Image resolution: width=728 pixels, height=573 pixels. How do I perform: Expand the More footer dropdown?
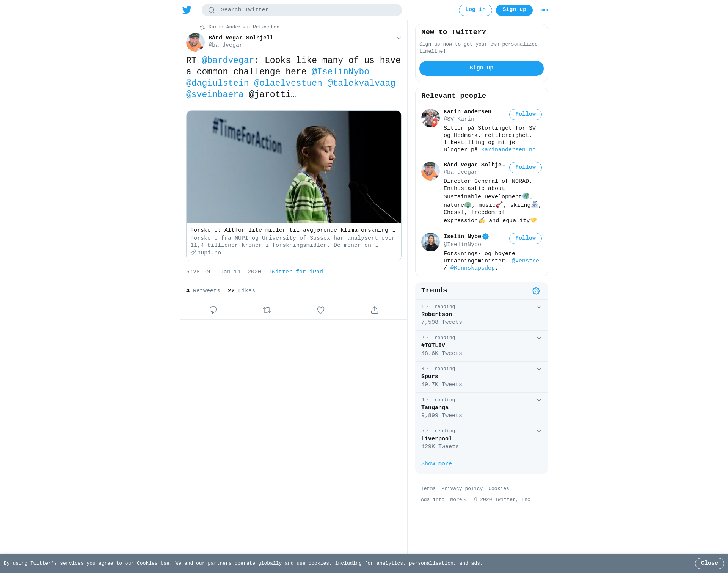tap(459, 500)
